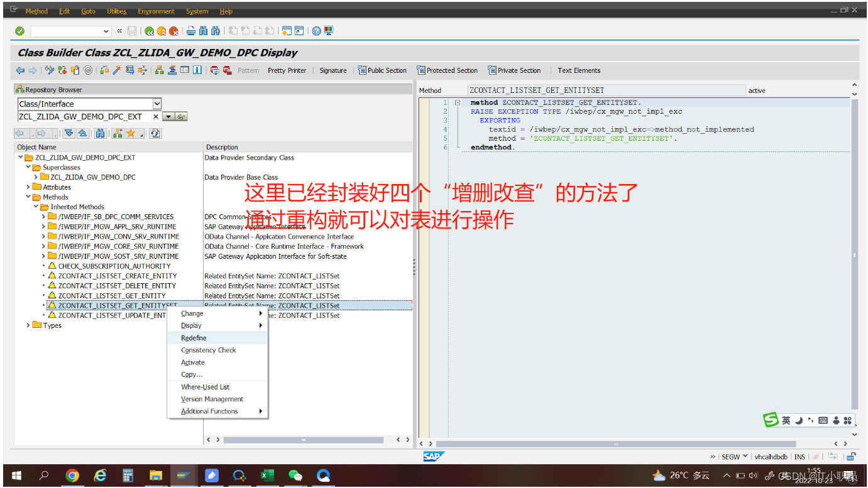Image resolution: width=868 pixels, height=488 pixels.
Task: Open the Goto menu in menu bar
Action: coord(88,11)
